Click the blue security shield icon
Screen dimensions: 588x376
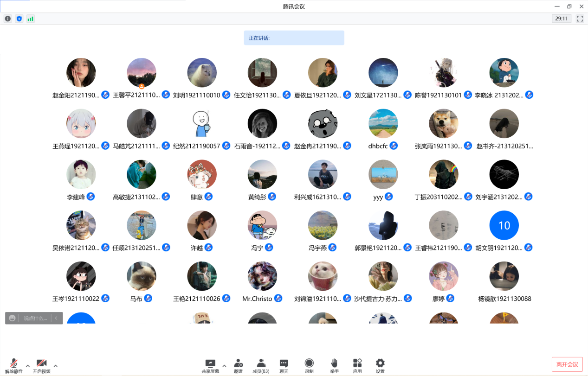(19, 19)
